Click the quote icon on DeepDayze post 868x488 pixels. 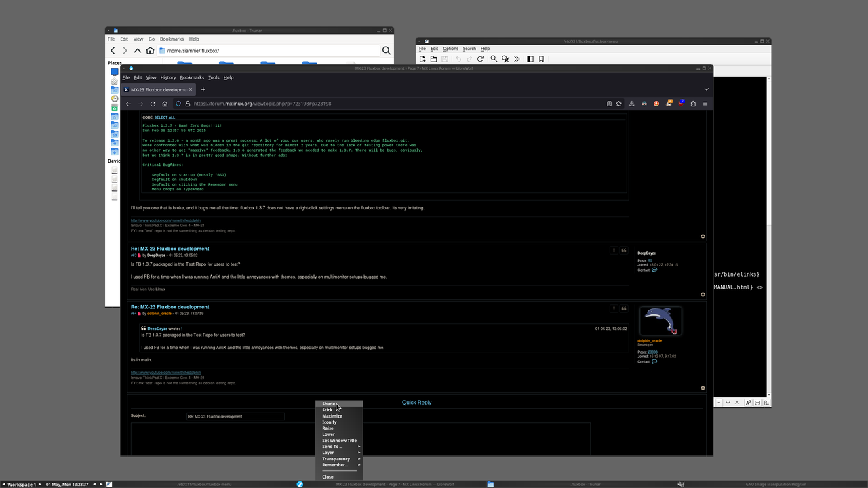pos(624,250)
